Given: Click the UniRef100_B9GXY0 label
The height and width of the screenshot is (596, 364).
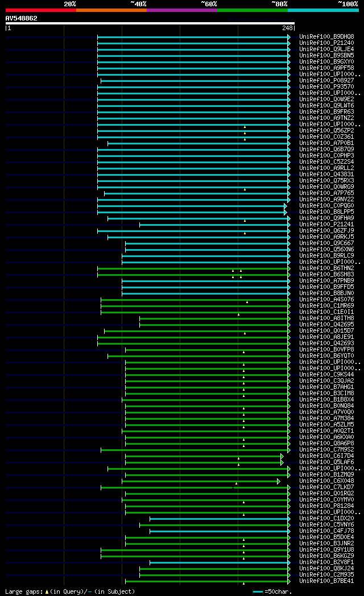Looking at the screenshot, I should coord(326,61).
